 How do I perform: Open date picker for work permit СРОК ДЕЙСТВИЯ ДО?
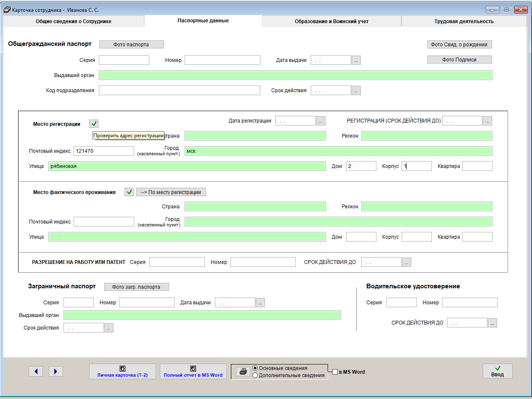(x=407, y=262)
